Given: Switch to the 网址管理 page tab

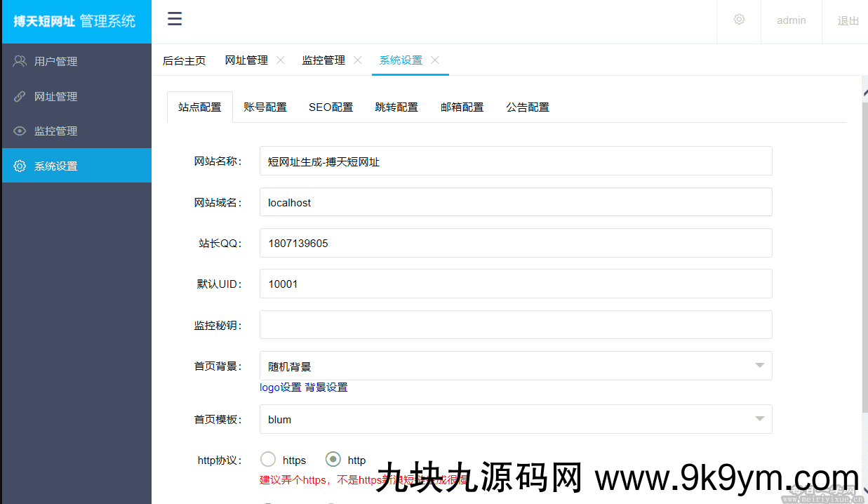Looking at the screenshot, I should point(246,60).
